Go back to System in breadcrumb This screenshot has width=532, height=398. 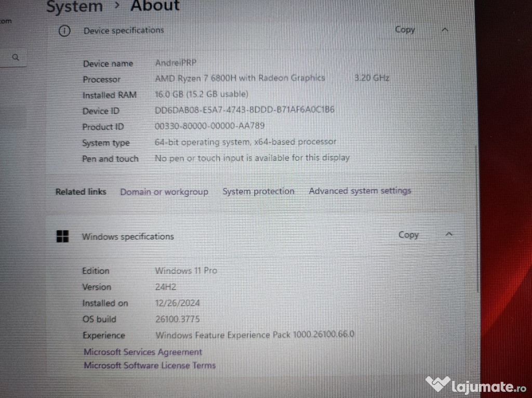click(74, 6)
